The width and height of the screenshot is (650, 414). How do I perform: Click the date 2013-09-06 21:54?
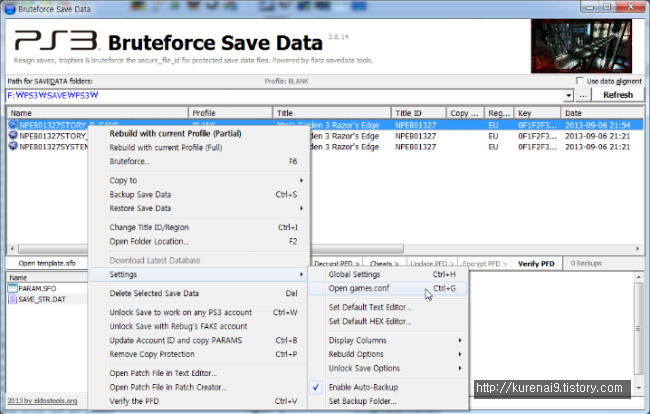pyautogui.click(x=597, y=125)
